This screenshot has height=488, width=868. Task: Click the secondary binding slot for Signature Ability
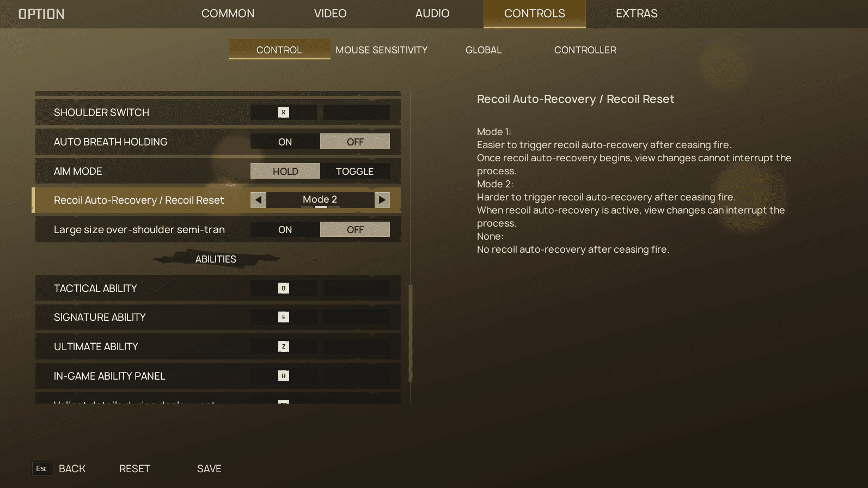pyautogui.click(x=357, y=317)
